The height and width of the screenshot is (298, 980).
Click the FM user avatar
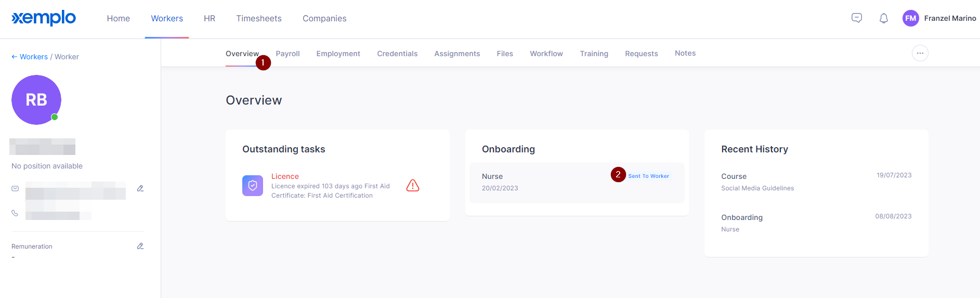pyautogui.click(x=911, y=18)
